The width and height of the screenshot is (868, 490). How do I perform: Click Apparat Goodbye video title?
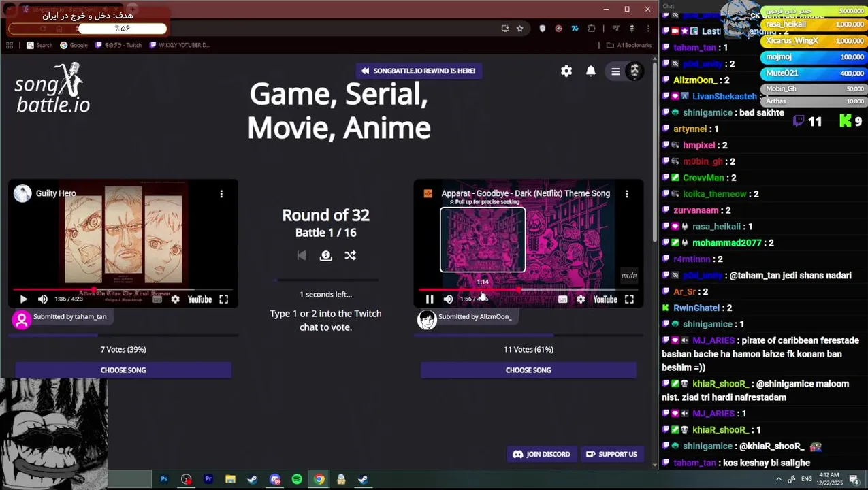pos(526,193)
